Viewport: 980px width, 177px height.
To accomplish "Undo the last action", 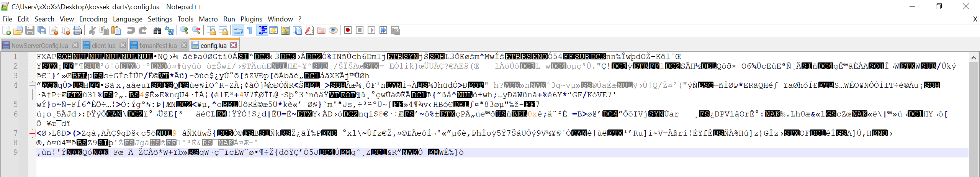I will pos(131,30).
